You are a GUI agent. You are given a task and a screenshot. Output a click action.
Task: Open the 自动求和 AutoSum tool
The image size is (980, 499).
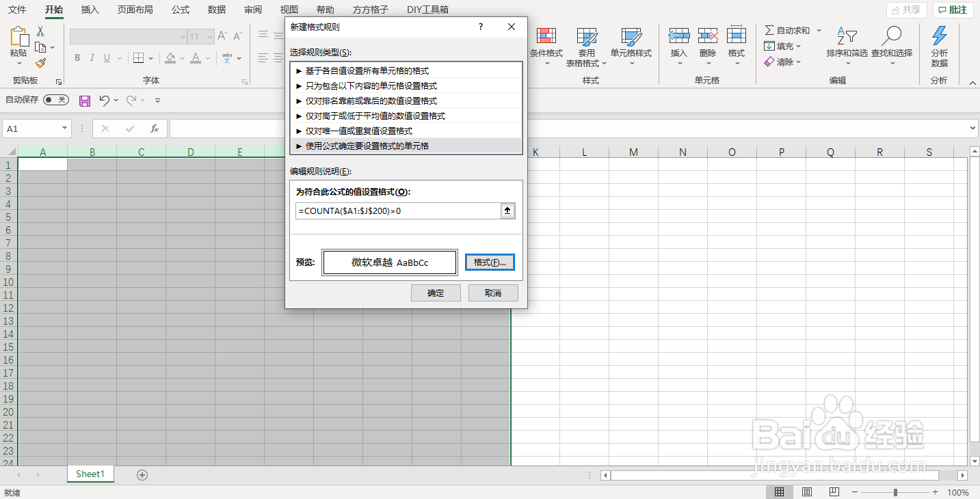790,30
